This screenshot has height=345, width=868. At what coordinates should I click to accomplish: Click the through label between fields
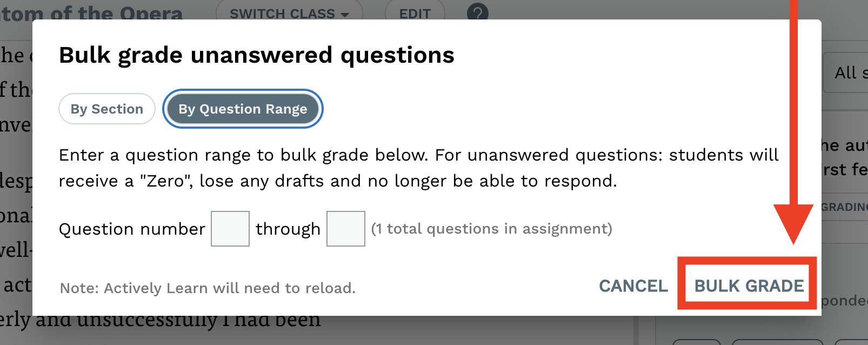(288, 229)
